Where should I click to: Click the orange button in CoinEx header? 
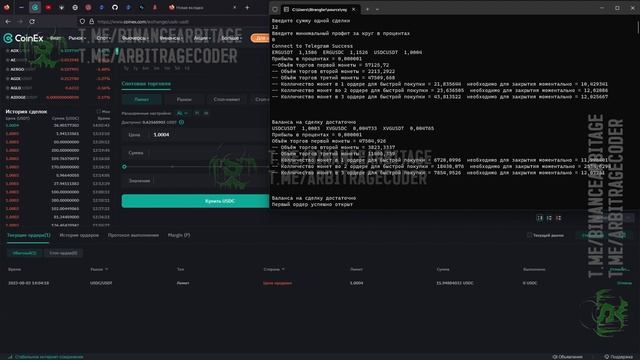pos(260,38)
